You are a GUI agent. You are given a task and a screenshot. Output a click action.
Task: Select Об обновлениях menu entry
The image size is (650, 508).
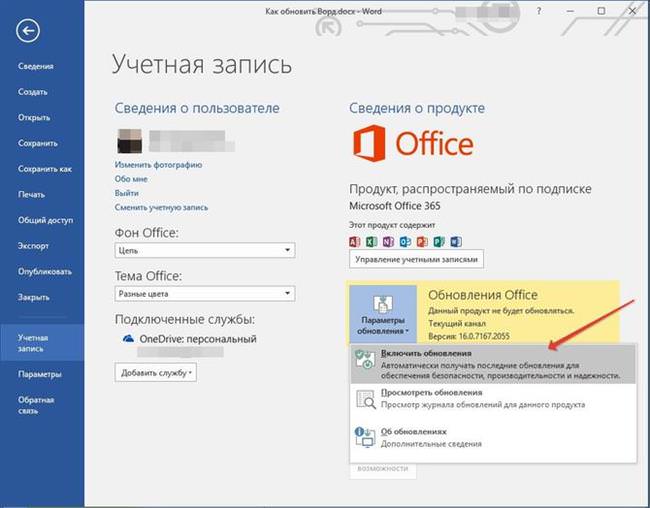(x=493, y=438)
